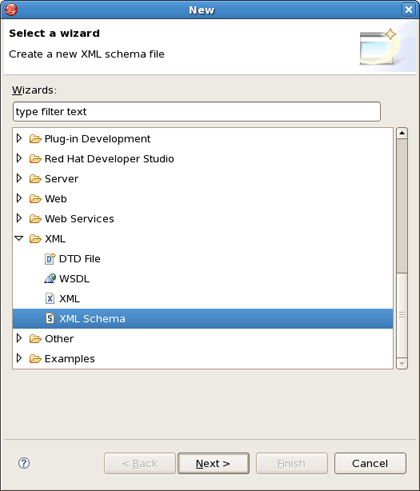Click the Web folder icon
Screen dimensions: 420x491
[35, 199]
